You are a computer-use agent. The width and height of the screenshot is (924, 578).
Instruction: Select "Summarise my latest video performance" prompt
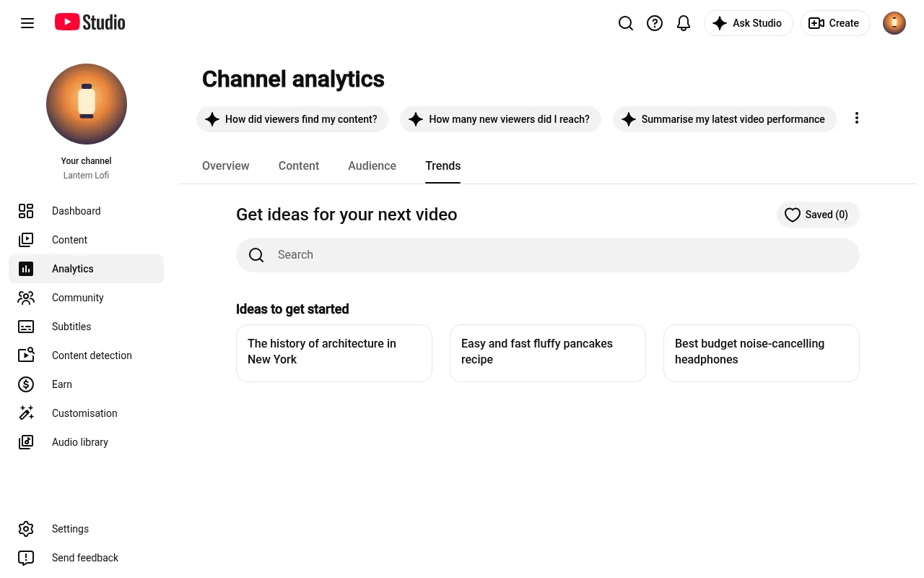click(x=725, y=119)
